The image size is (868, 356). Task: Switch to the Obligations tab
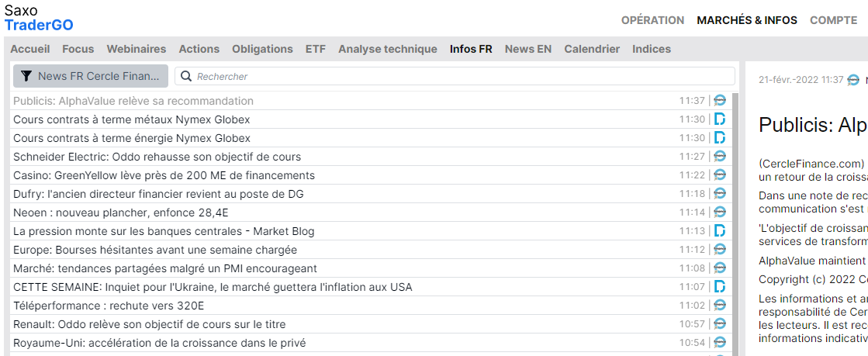point(262,49)
